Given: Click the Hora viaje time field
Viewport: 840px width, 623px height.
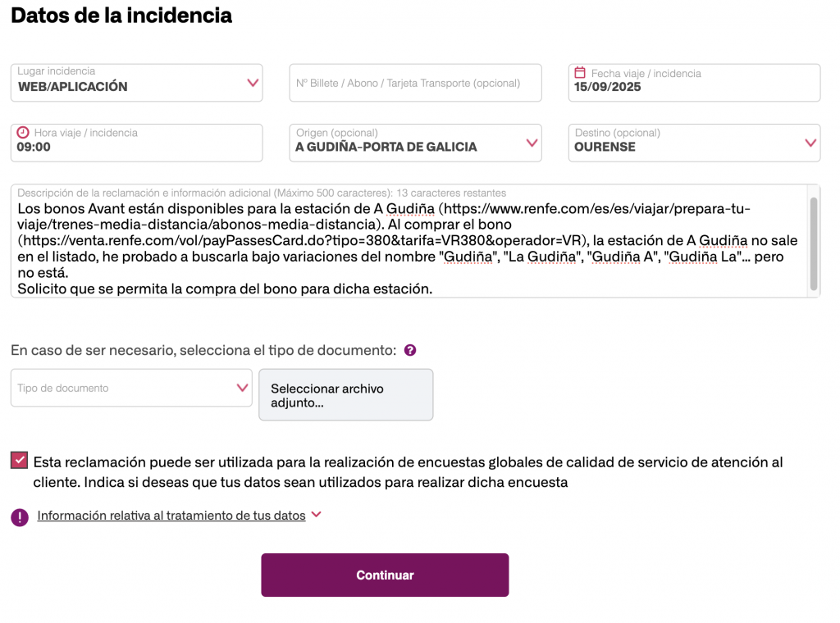Looking at the screenshot, I should (x=136, y=148).
